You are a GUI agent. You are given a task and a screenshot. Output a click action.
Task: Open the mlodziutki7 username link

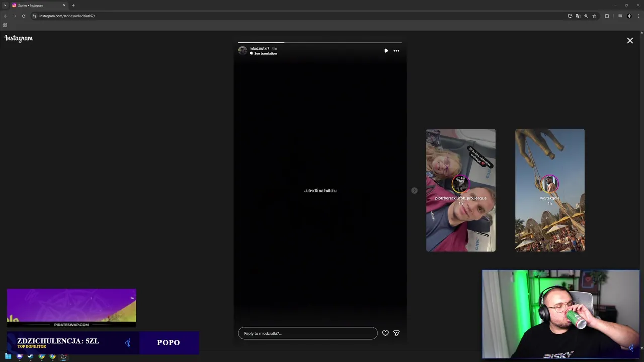tap(259, 48)
